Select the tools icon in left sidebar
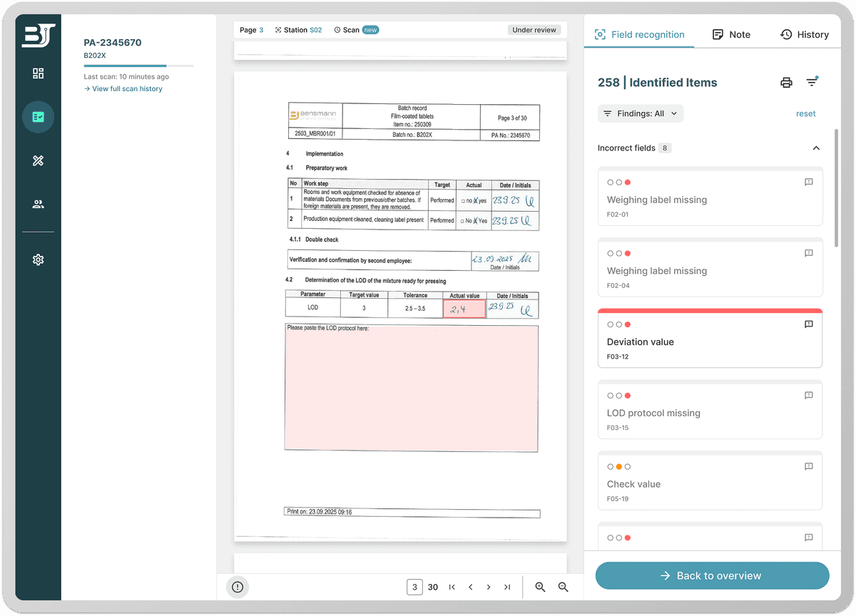This screenshot has width=856, height=616. click(x=39, y=160)
